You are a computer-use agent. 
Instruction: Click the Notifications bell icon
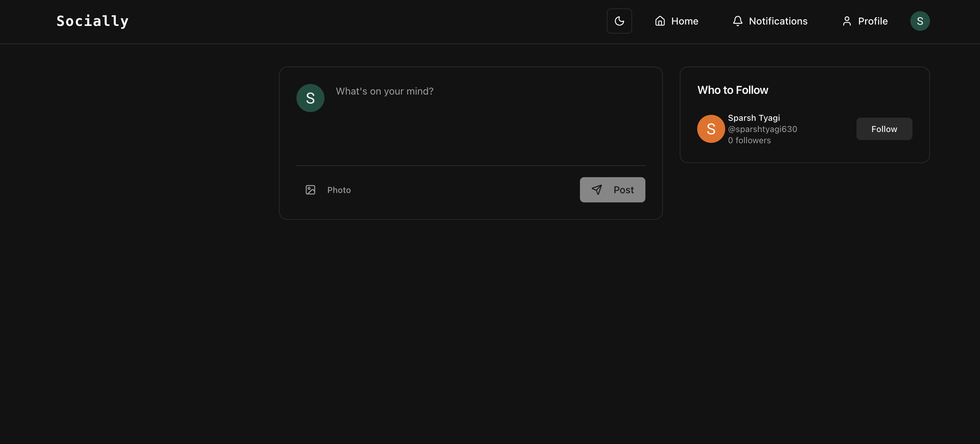737,21
